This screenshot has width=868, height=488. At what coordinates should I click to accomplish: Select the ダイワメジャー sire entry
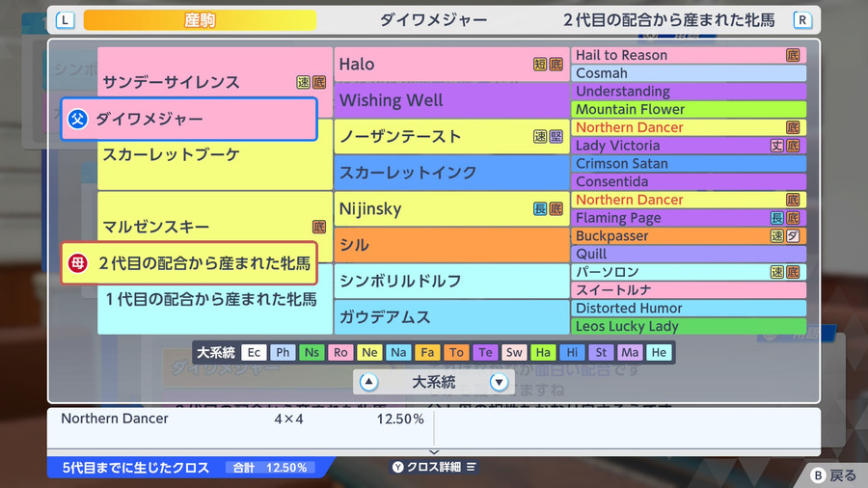point(189,119)
